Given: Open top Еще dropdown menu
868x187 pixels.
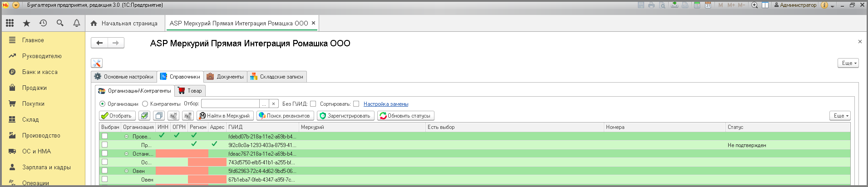Looking at the screenshot, I should [x=848, y=63].
